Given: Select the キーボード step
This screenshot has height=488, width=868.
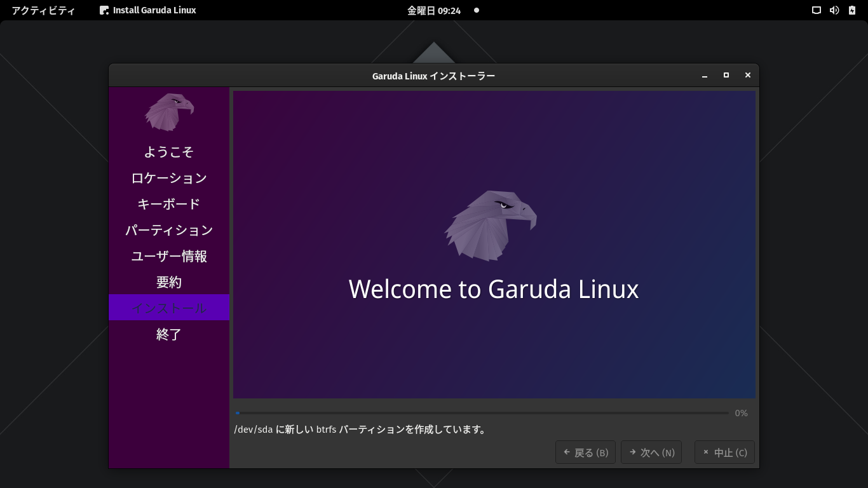Looking at the screenshot, I should click(169, 204).
